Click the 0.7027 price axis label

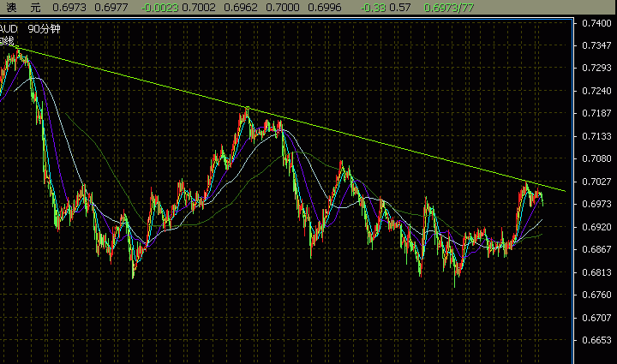click(596, 182)
